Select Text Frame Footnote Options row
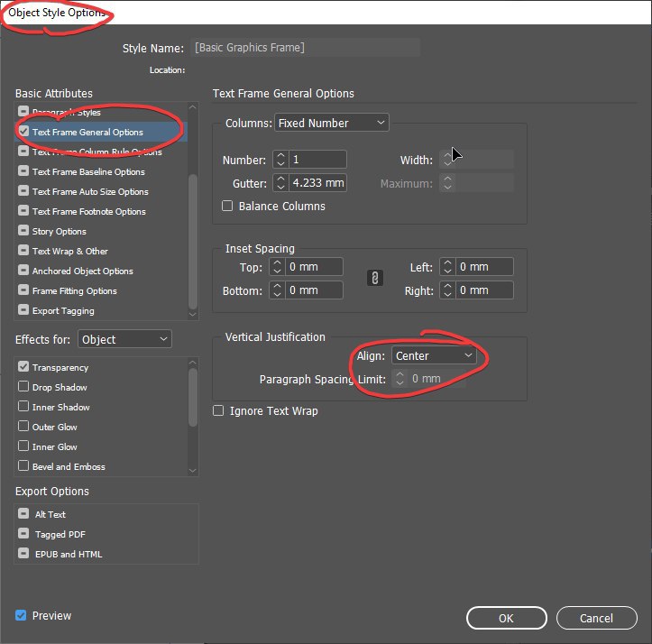This screenshot has height=644, width=652. tap(101, 211)
